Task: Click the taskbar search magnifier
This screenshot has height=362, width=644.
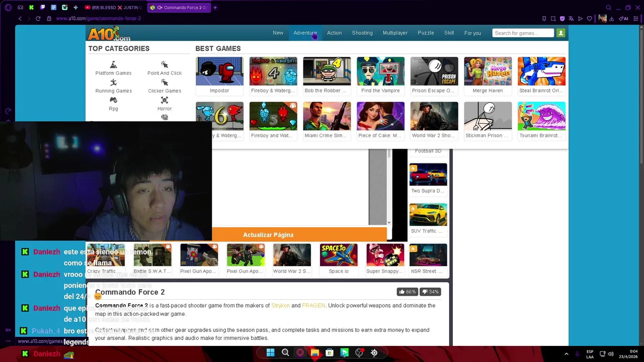Action: (x=285, y=352)
